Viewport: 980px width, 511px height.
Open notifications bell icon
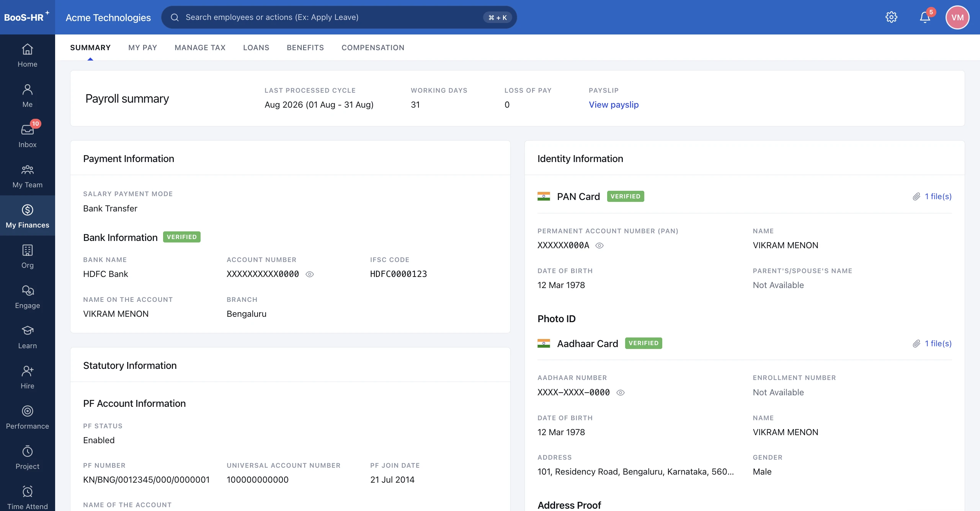[x=925, y=17]
